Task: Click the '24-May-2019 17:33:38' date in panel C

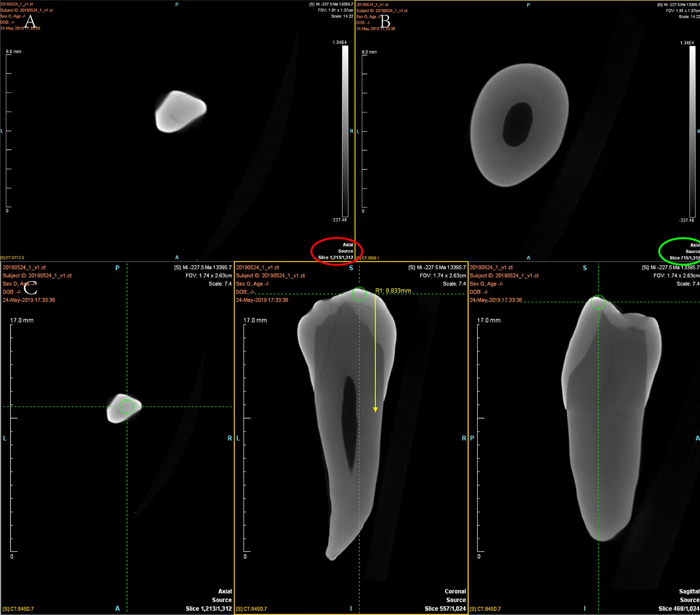Action: pos(29,300)
